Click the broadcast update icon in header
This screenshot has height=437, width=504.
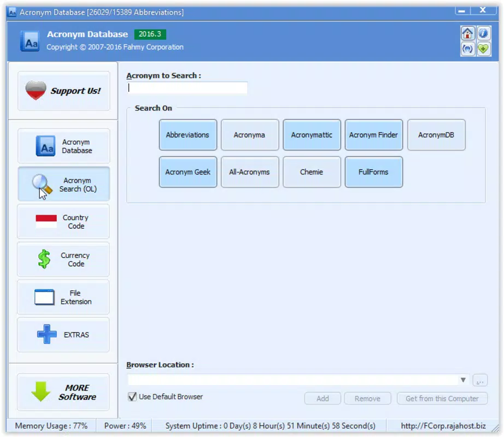pos(467,49)
